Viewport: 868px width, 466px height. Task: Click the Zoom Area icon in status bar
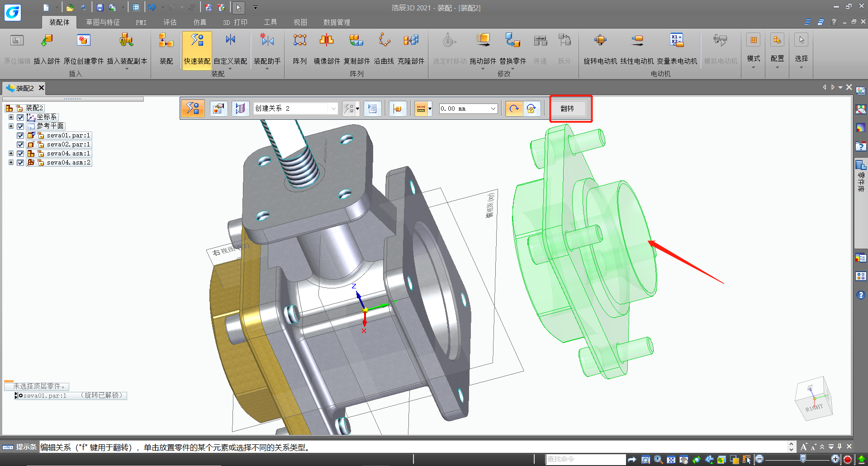pos(645,460)
